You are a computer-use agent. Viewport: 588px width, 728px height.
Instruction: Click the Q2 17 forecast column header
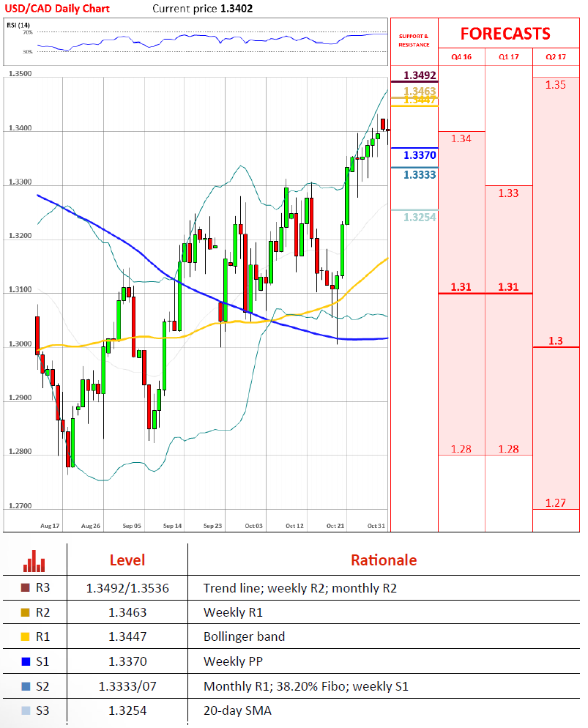tap(556, 56)
